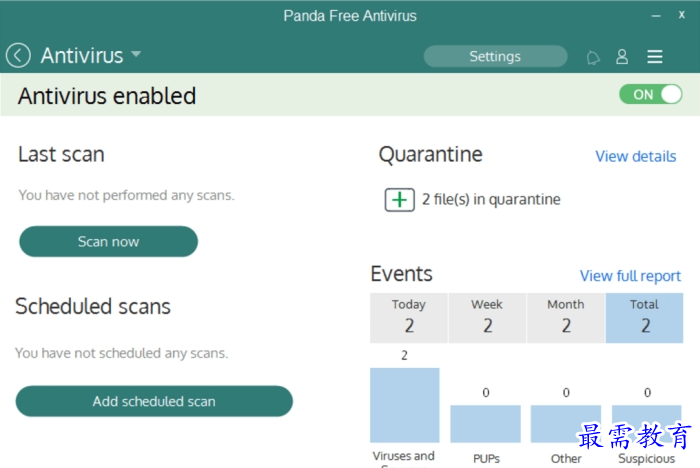
Task: Click the 'Suspicious' chart label
Action: [646, 459]
